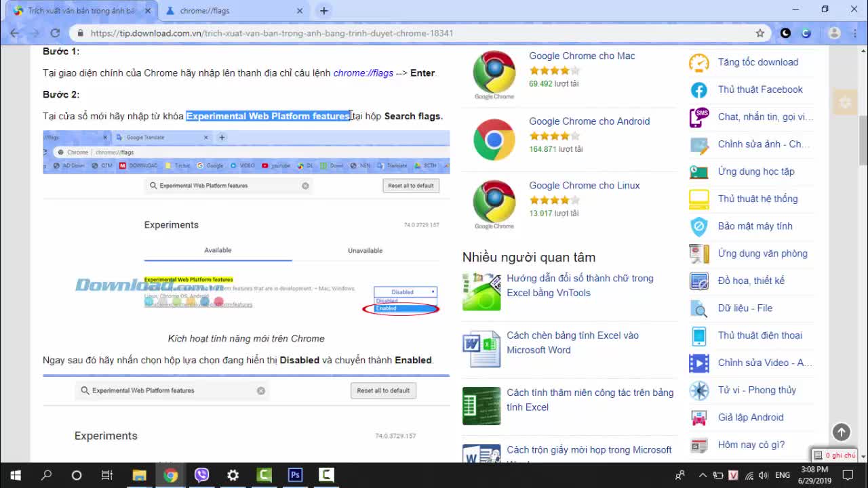Click the thâm niên Excel article thumbnail
Image resolution: width=868 pixels, height=488 pixels.
tap(481, 406)
